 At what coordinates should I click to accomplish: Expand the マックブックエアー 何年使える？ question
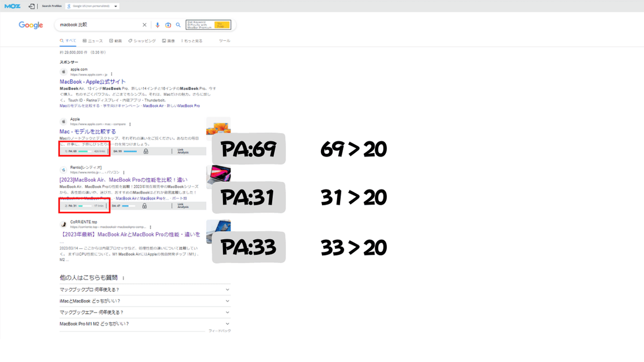(x=145, y=312)
